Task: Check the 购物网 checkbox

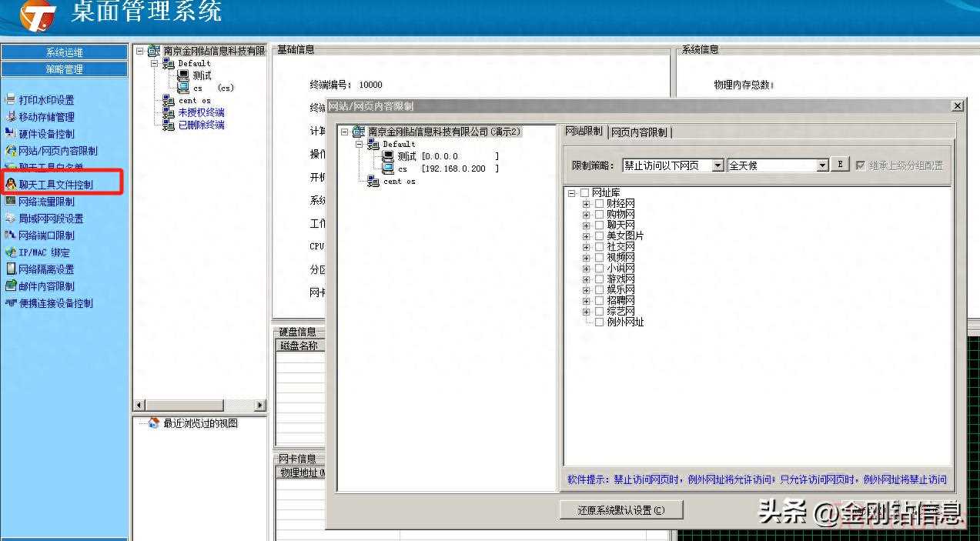Action: 600,215
